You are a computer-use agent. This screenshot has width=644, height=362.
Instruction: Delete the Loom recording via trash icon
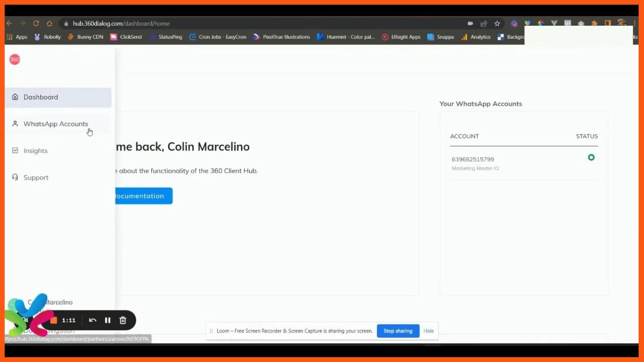pos(122,320)
